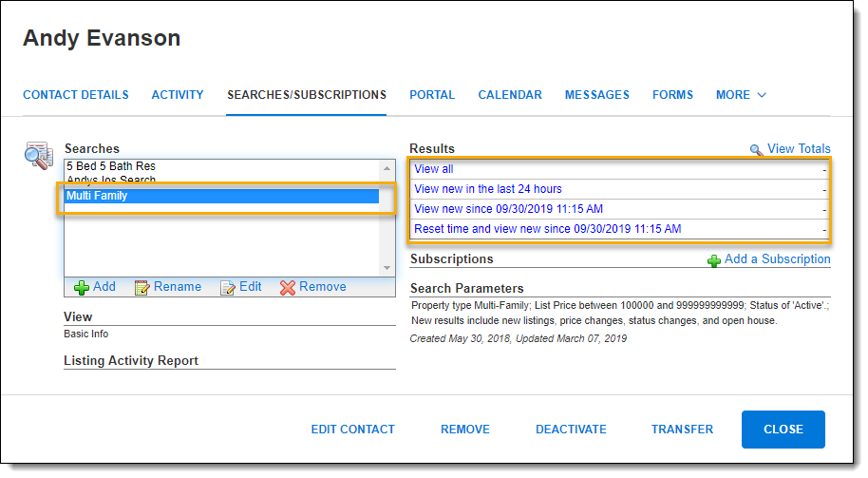Switch to the Messages tab

596,95
